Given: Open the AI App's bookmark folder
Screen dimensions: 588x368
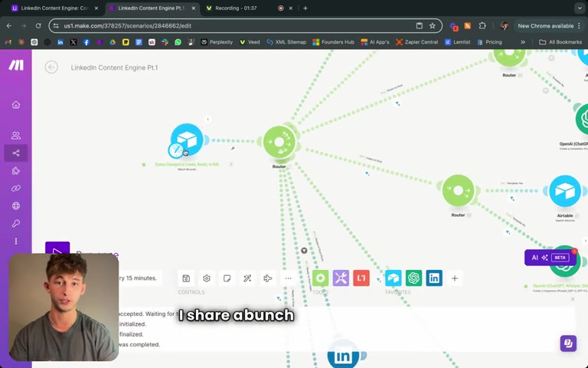Looking at the screenshot, I should click(375, 42).
